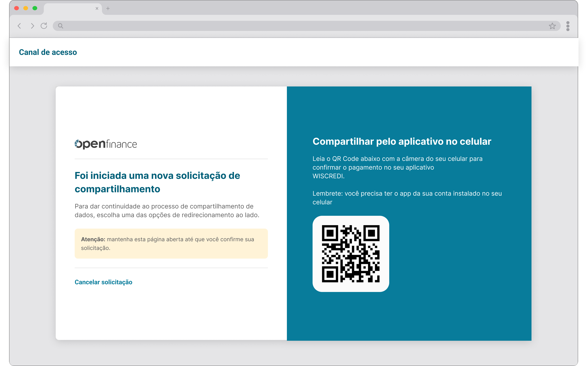Screen dimensions: 588x366
Task: Click the 'Lembrete: você precisa ter o app' reminder
Action: [407, 198]
